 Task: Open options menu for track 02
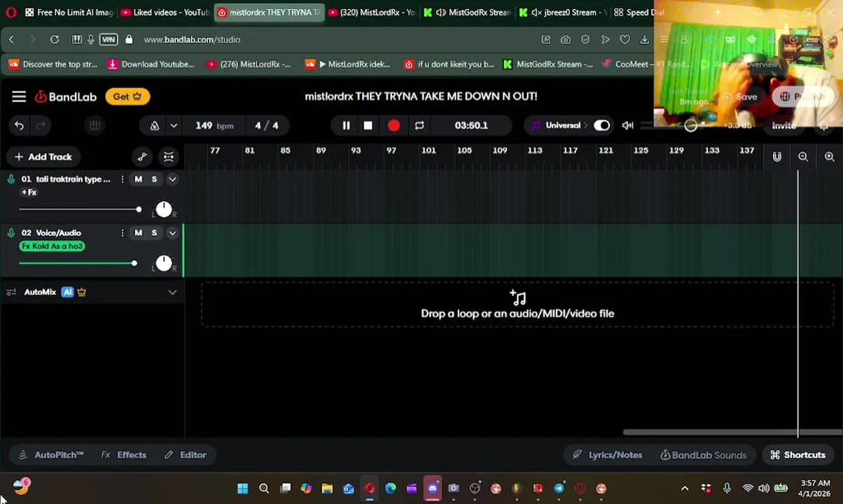click(122, 233)
